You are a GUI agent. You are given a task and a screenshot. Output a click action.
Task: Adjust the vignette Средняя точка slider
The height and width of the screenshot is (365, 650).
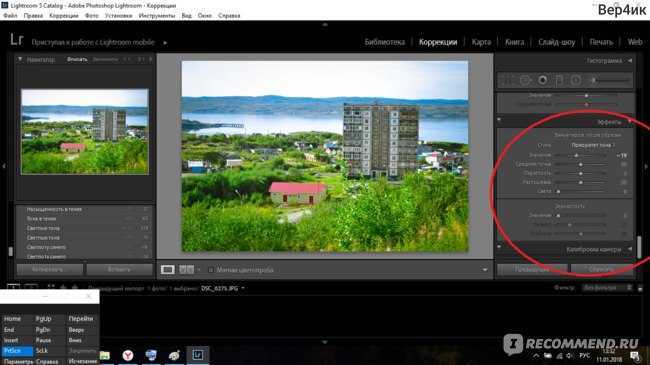(x=581, y=164)
